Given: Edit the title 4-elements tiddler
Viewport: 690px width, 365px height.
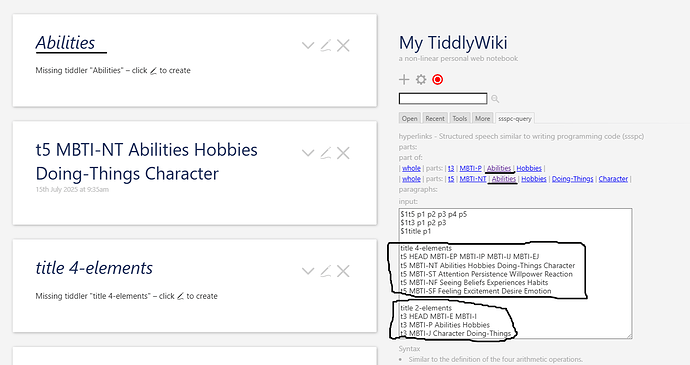Looking at the screenshot, I should (326, 271).
